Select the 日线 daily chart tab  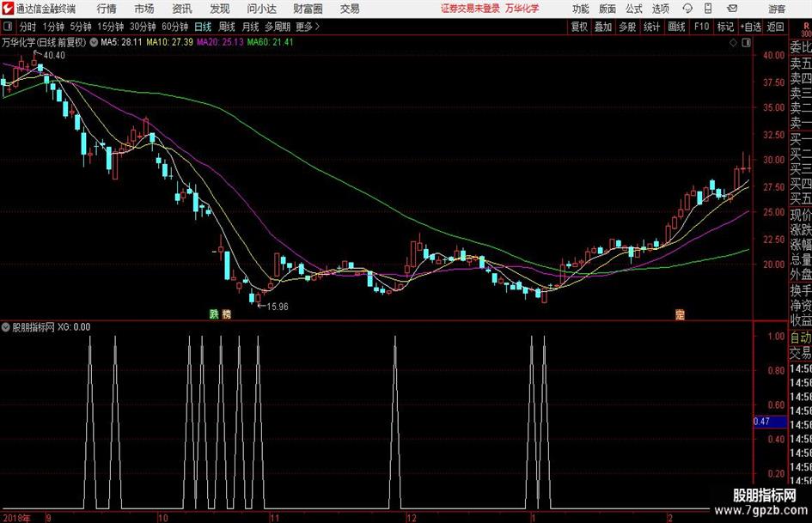203,27
